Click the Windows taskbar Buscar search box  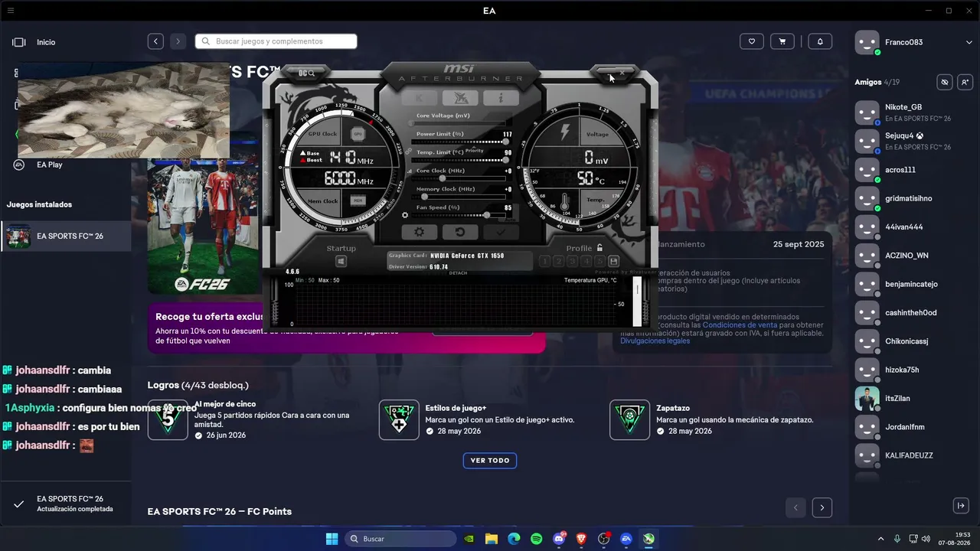[x=402, y=539]
